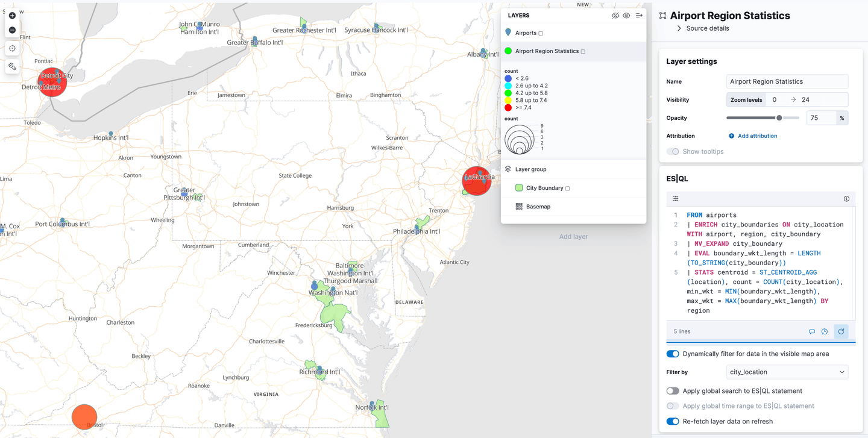Click the layer Name input field
The image size is (868, 438).
point(787,81)
